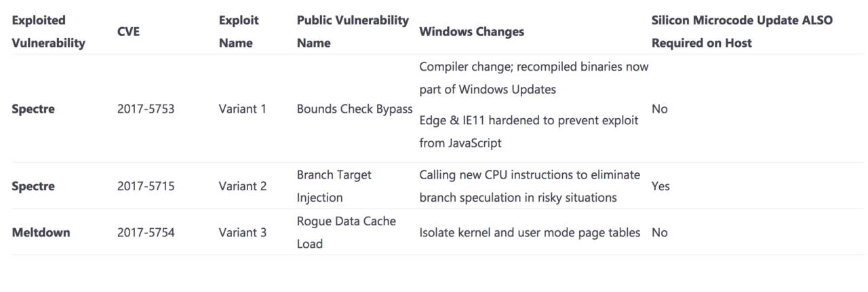This screenshot has height=292, width=868.
Task: Select the "Windows Changes" column header
Action: coord(471,32)
